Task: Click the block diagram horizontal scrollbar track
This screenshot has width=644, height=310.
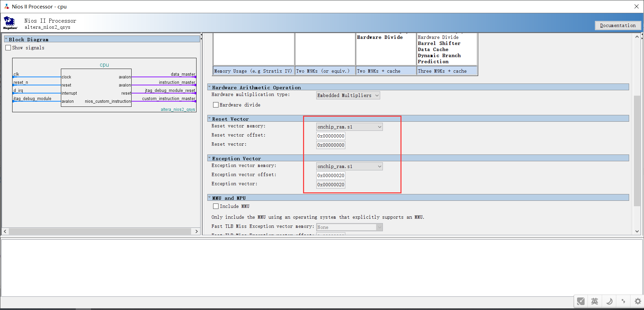Action: [100, 231]
